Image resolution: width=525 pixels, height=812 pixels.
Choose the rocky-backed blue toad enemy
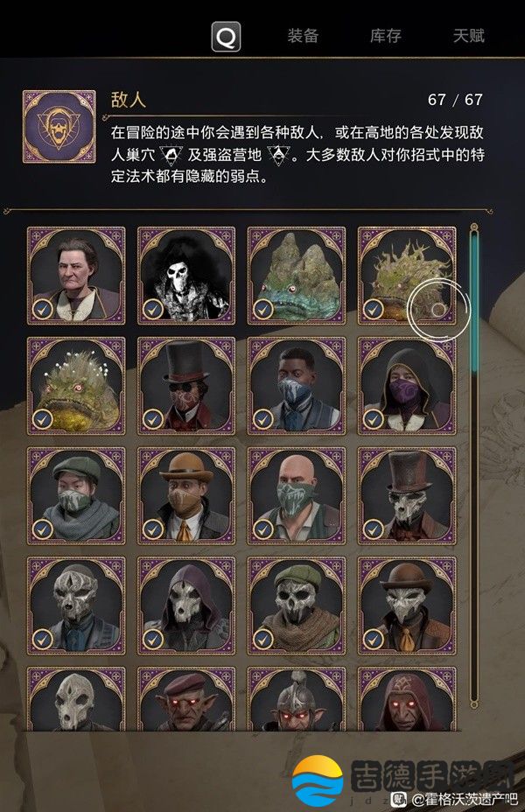[297, 276]
